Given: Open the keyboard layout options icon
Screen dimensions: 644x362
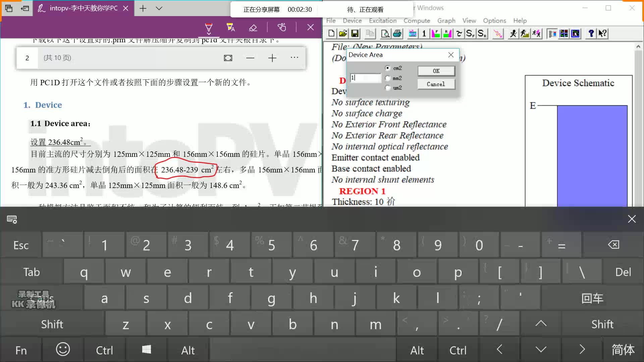Looking at the screenshot, I should coord(12,220).
